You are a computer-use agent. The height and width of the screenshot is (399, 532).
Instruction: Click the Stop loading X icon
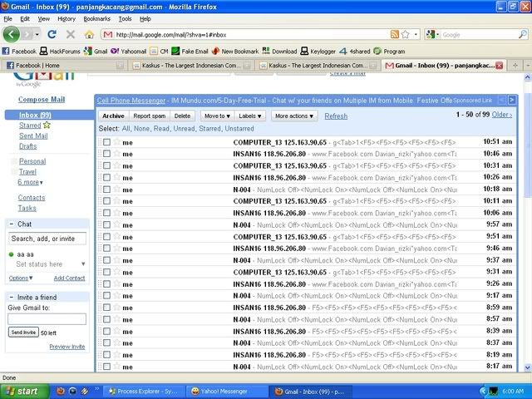70,34
